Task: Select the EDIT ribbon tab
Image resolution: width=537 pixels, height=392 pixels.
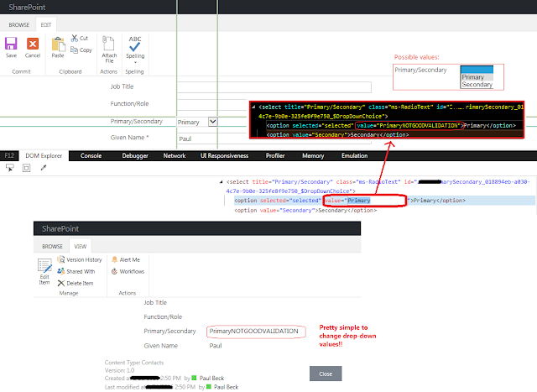Action: [46, 24]
